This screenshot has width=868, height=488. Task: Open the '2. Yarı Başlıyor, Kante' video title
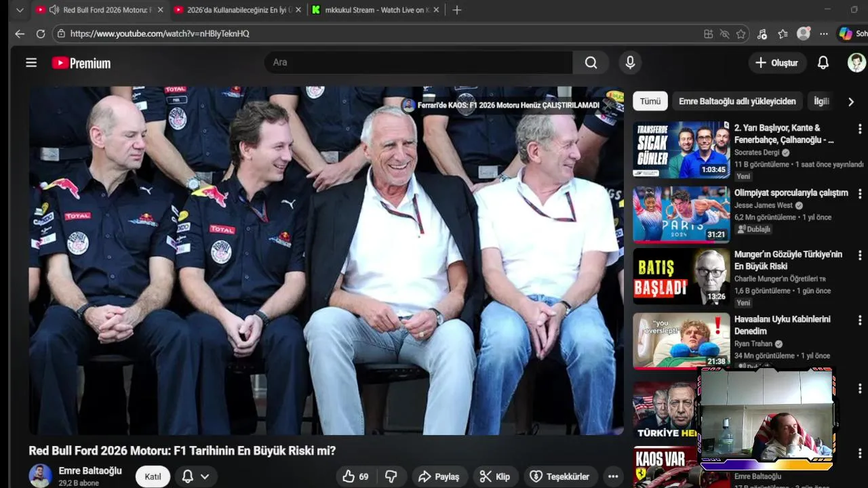pos(784,134)
